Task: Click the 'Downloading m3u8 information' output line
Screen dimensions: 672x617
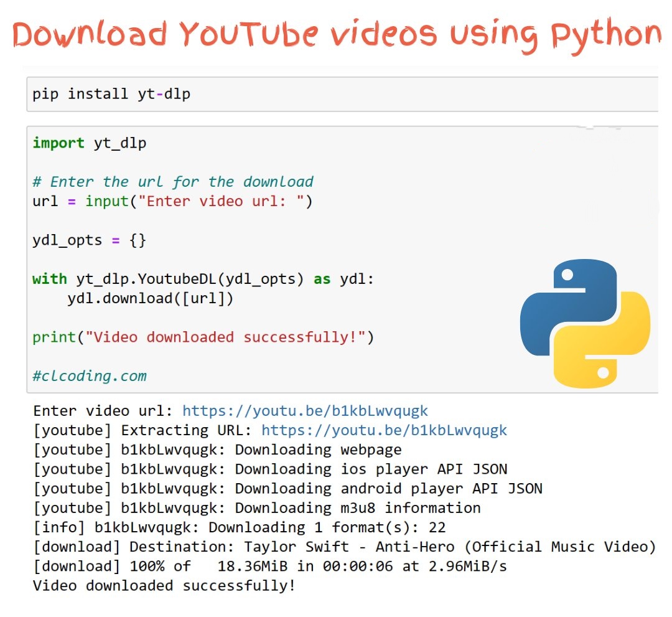Action: point(256,508)
